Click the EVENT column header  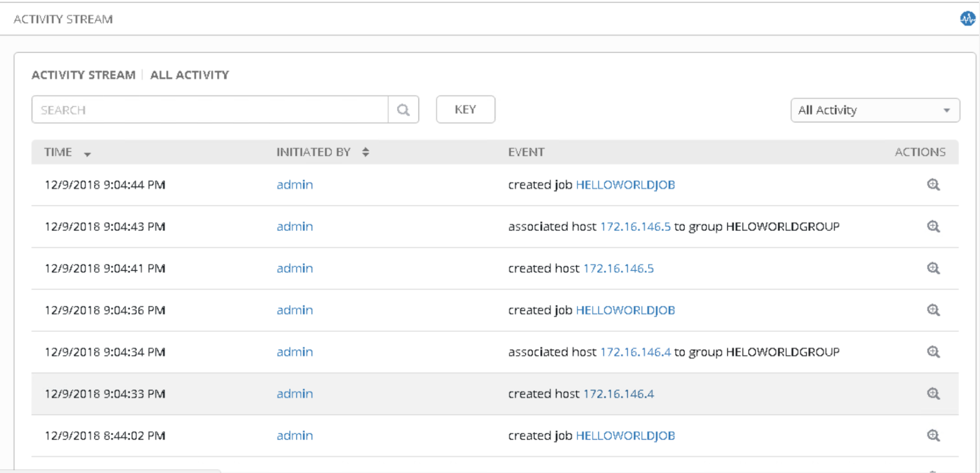pos(526,152)
